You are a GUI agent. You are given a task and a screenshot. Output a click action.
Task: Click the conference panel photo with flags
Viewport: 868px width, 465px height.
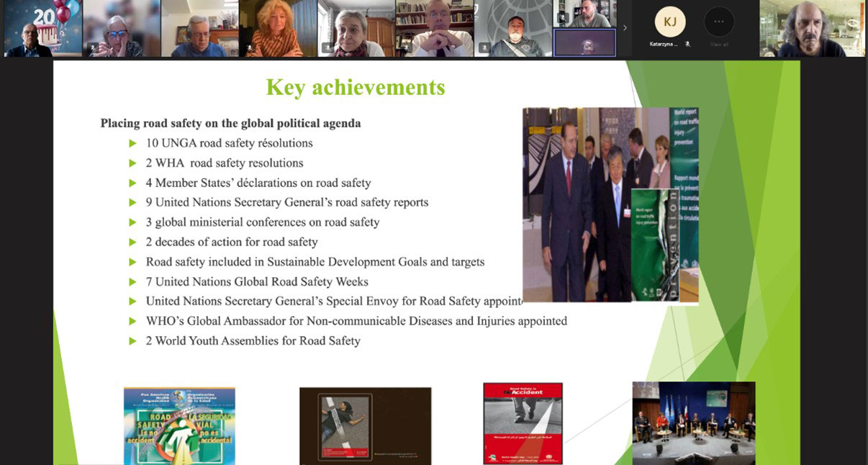[x=693, y=422]
